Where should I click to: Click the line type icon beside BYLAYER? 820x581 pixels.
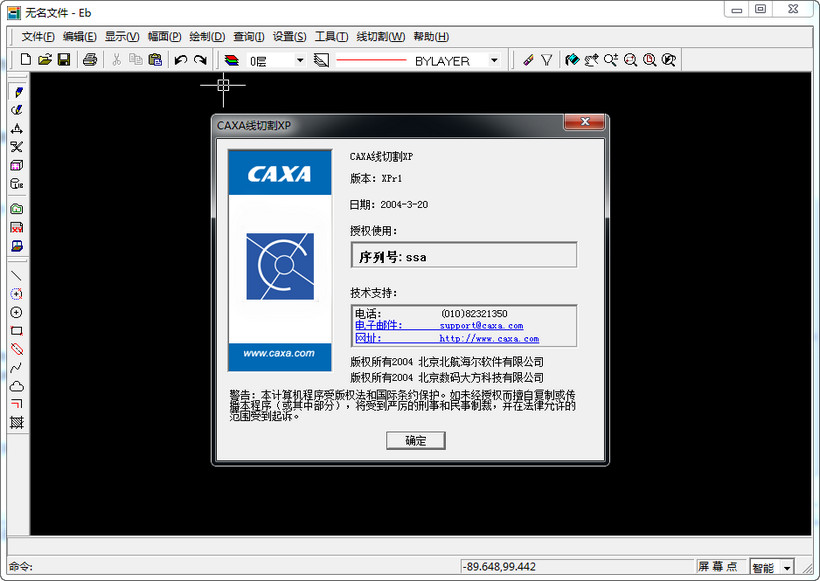click(x=321, y=61)
